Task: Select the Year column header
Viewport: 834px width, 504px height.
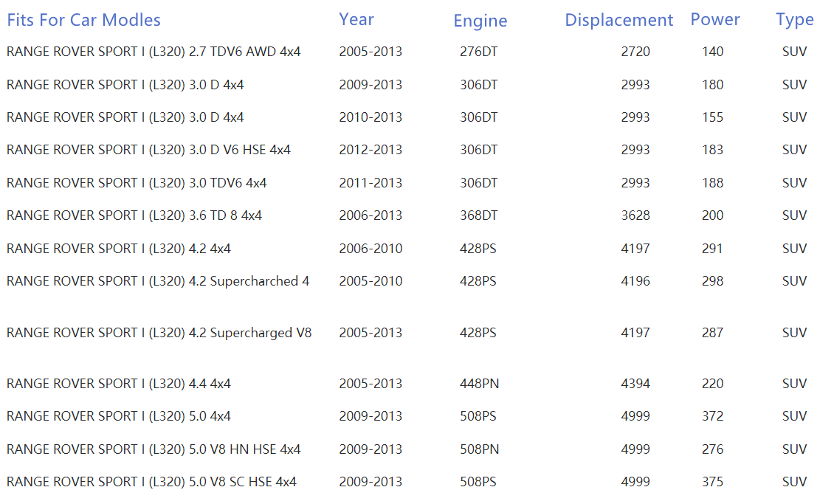Action: (356, 20)
